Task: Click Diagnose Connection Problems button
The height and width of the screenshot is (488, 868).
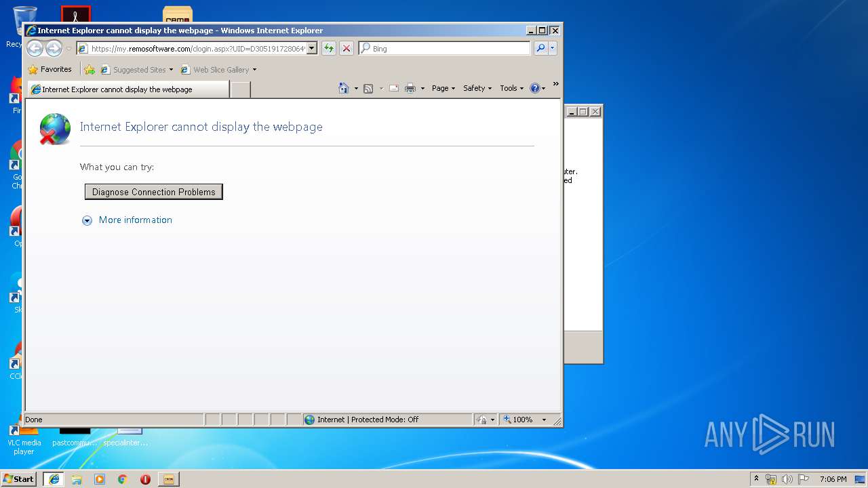Action: pos(154,192)
